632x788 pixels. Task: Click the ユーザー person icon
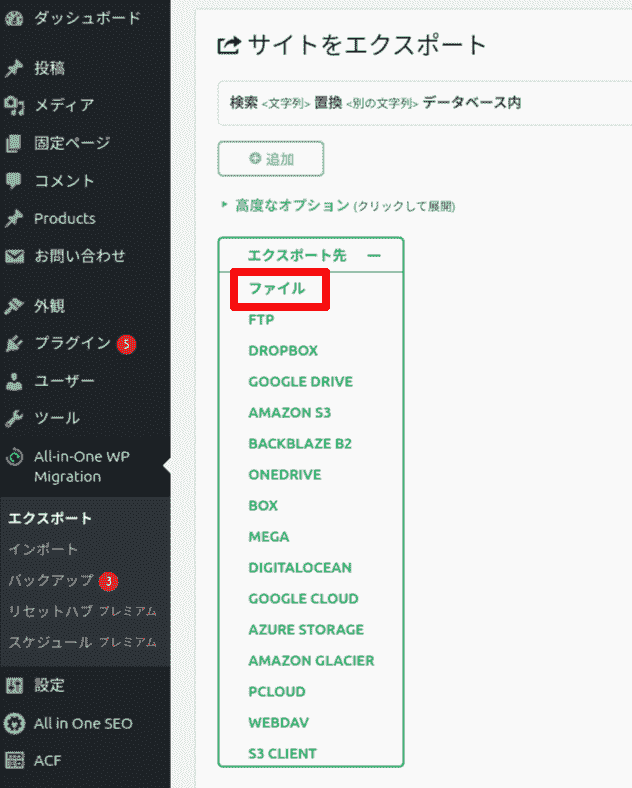tap(14, 381)
